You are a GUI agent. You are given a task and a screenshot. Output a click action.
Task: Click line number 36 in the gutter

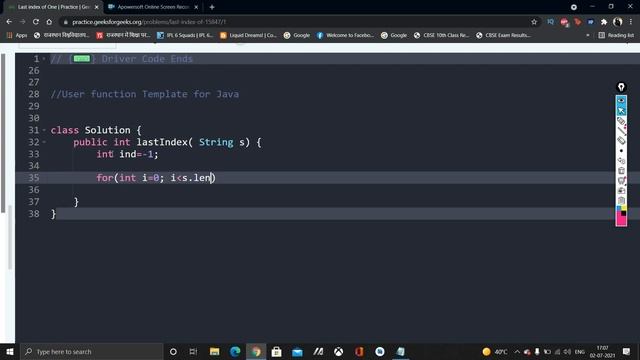33,190
